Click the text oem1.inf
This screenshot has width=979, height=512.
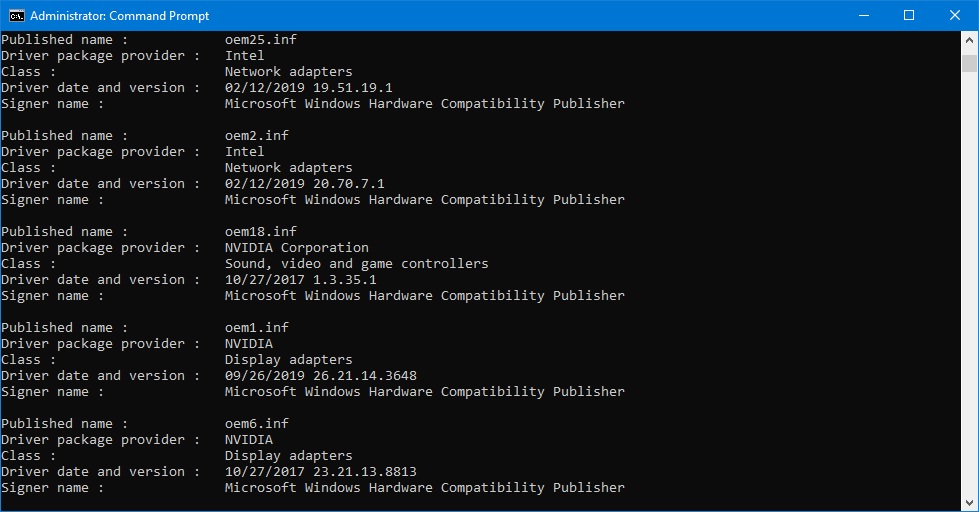[257, 328]
